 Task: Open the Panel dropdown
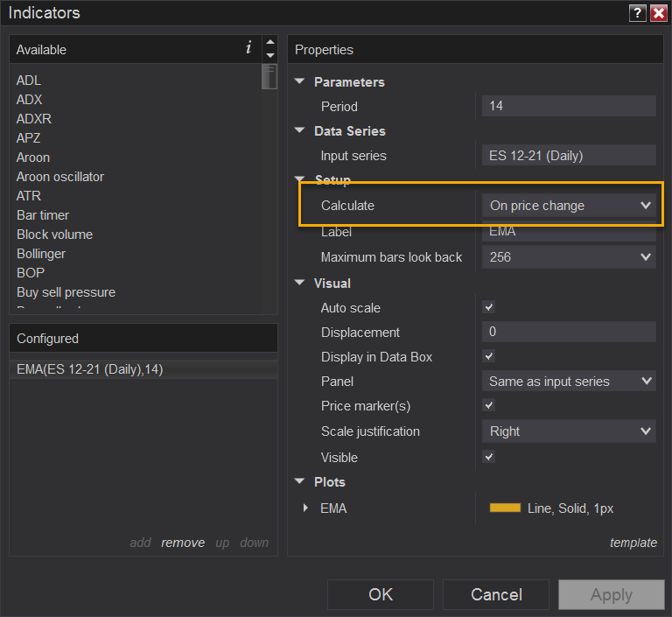(x=569, y=382)
